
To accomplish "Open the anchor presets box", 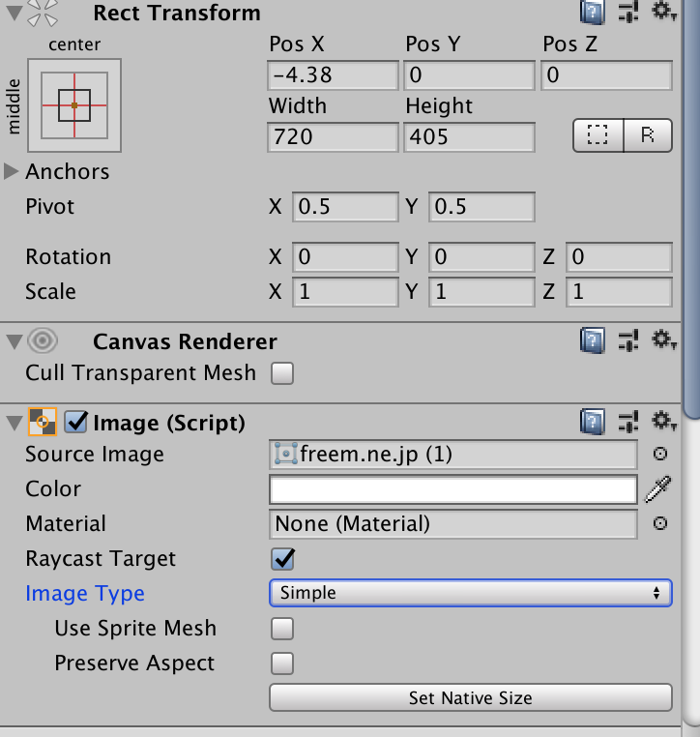I will click(74, 105).
